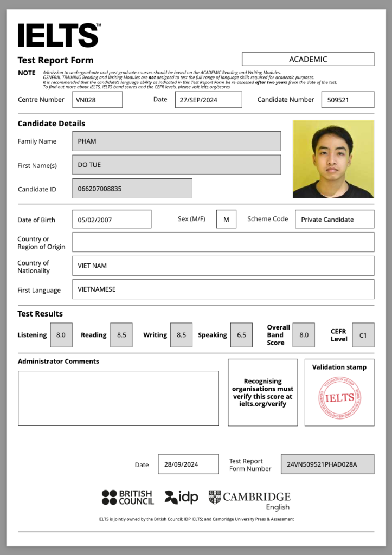Click Test Report Form Number 24VN509521PHAD028A
This screenshot has width=392, height=555.
[327, 464]
